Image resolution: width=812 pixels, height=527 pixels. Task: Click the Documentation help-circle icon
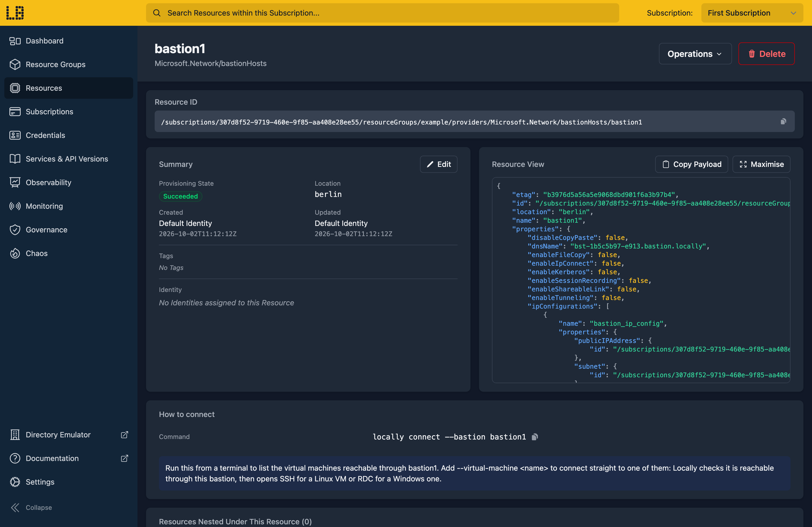(x=15, y=458)
